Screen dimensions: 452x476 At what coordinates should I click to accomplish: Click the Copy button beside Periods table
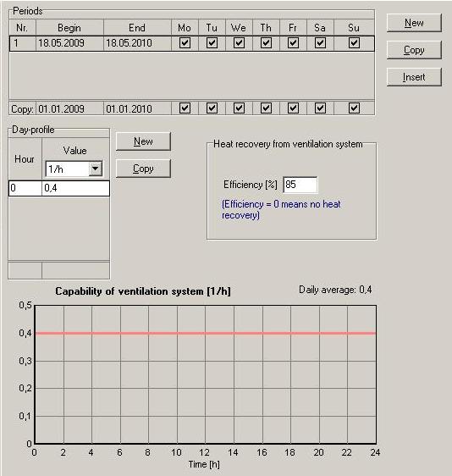[414, 50]
